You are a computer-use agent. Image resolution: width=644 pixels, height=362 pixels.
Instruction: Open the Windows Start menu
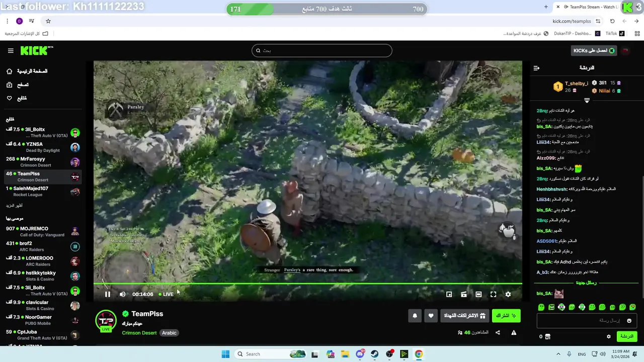coord(225,354)
